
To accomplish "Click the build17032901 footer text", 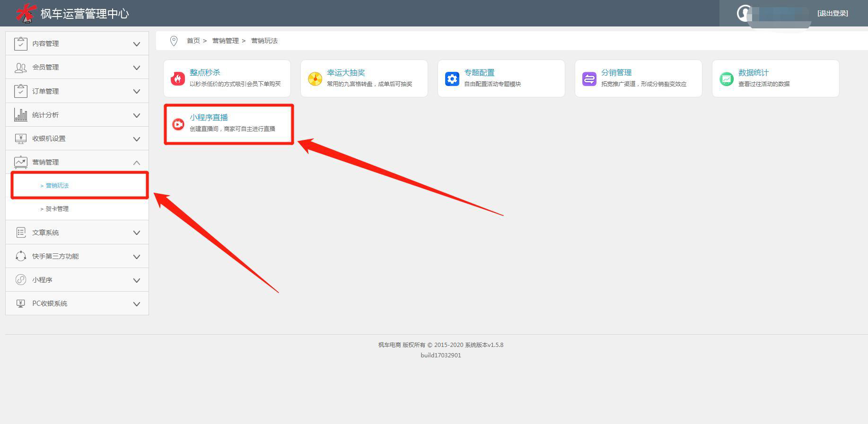I will [441, 355].
